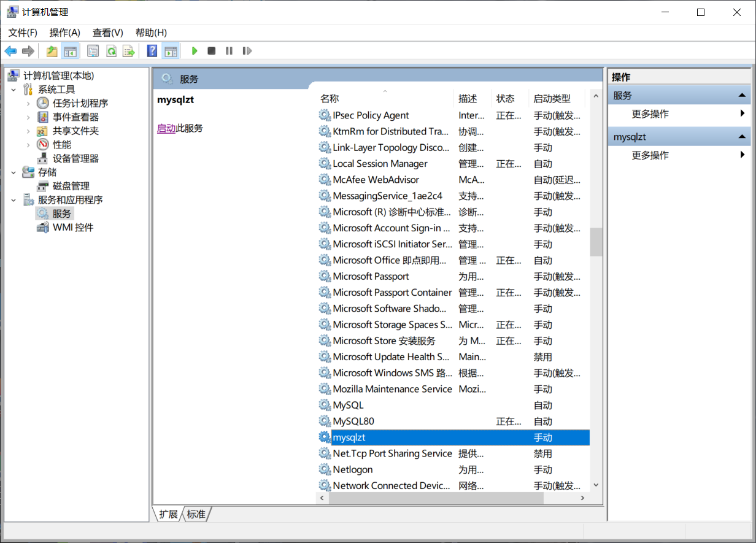Select IPsec Policy Agent service
The height and width of the screenshot is (543, 756).
(x=453, y=115)
